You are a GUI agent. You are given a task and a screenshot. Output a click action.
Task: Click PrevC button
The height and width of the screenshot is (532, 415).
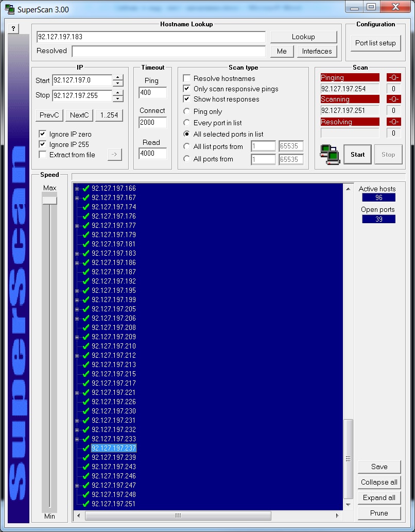(49, 115)
